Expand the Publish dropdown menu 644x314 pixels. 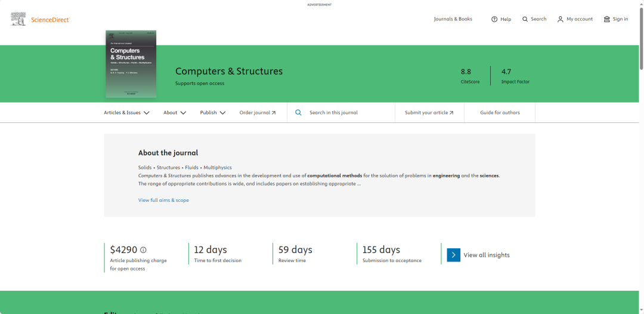tap(213, 113)
